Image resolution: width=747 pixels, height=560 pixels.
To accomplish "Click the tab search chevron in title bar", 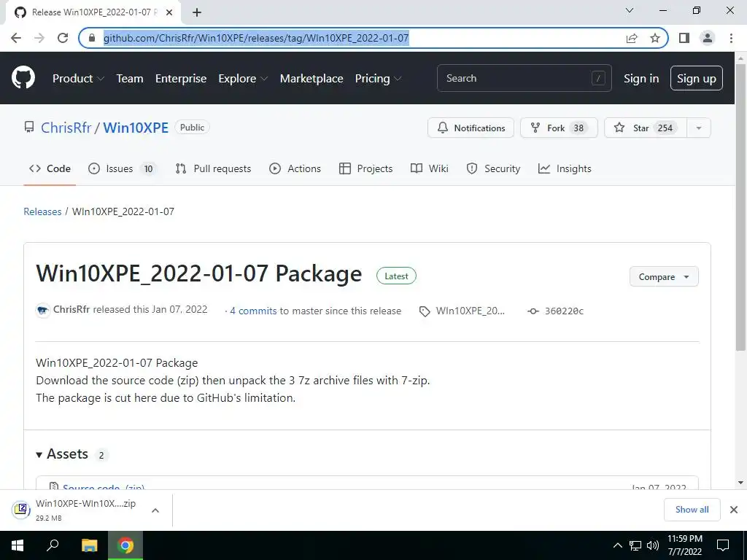I will click(x=630, y=10).
